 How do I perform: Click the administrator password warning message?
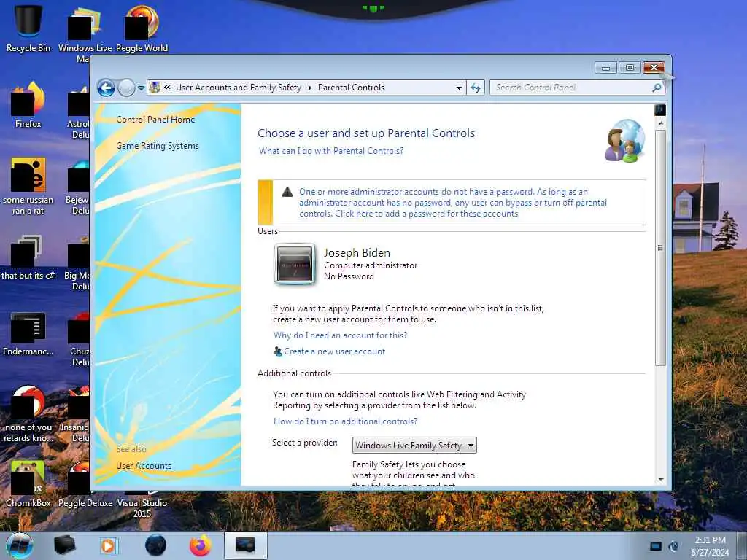point(452,203)
